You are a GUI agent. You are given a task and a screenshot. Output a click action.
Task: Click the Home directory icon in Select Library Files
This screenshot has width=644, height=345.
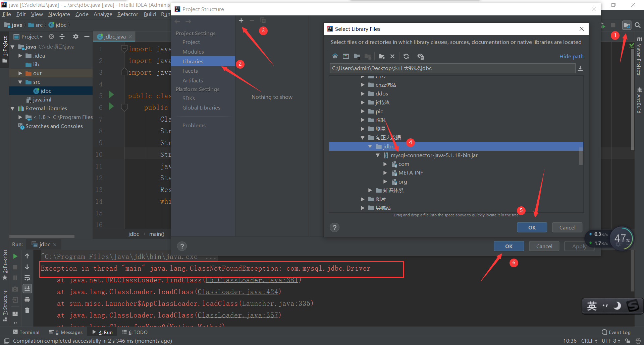click(335, 56)
